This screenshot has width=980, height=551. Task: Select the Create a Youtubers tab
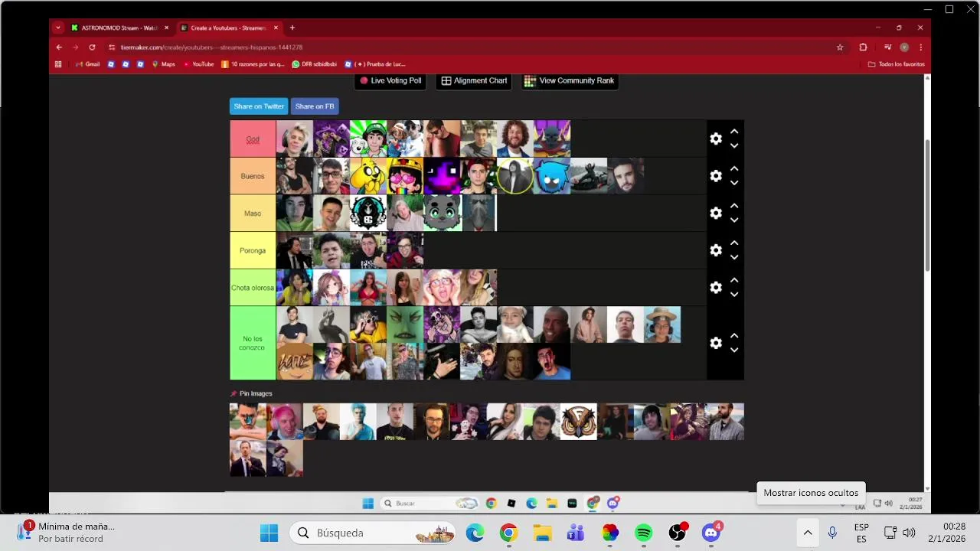[229, 28]
